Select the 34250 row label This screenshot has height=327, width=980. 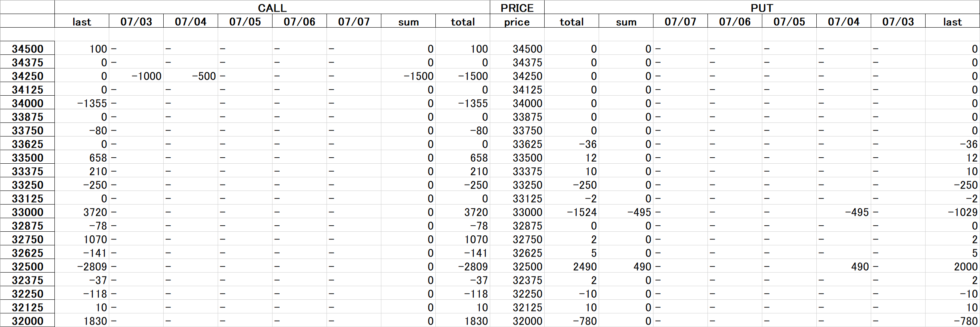(x=27, y=76)
